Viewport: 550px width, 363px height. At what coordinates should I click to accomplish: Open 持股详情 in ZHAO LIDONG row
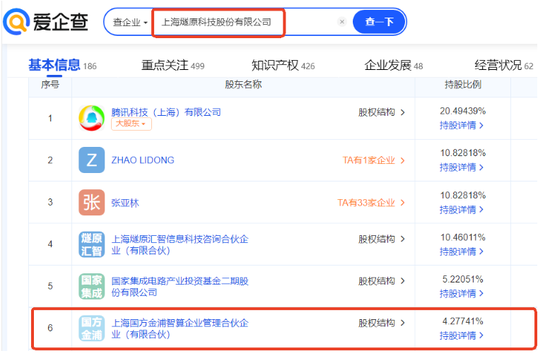(461, 167)
